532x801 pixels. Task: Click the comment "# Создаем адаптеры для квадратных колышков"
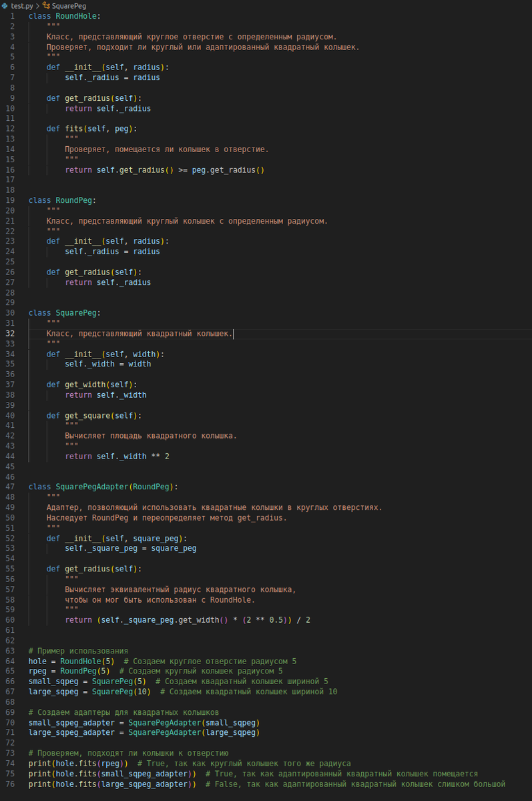click(x=123, y=712)
